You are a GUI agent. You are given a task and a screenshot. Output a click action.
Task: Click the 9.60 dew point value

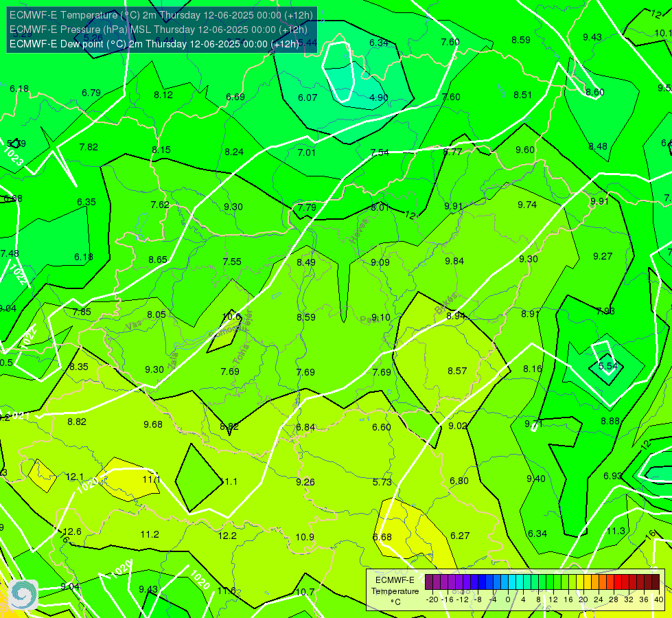point(525,150)
